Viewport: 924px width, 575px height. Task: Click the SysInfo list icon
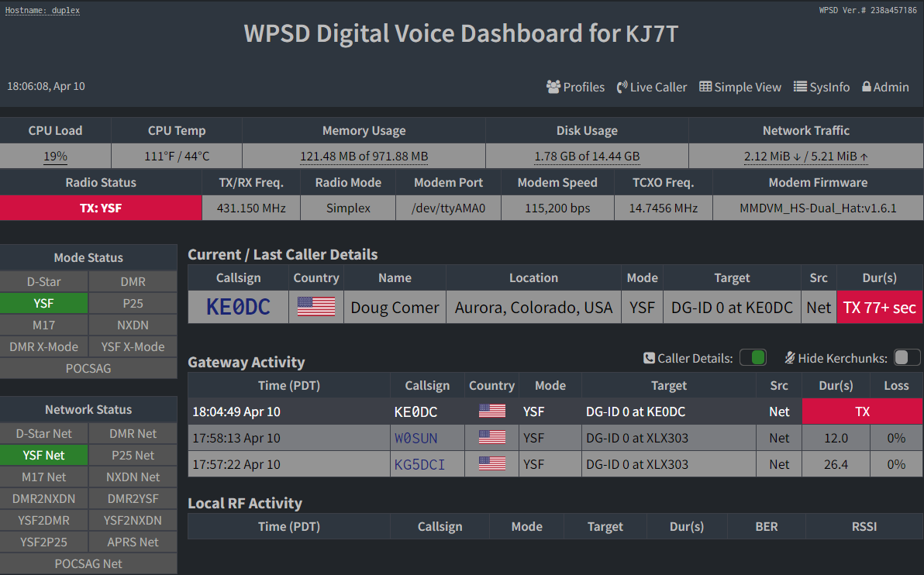(x=800, y=87)
